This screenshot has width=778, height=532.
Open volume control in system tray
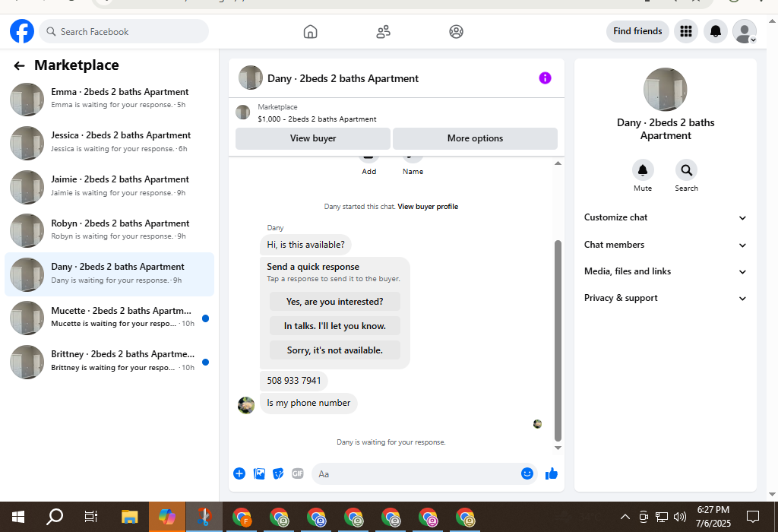680,517
